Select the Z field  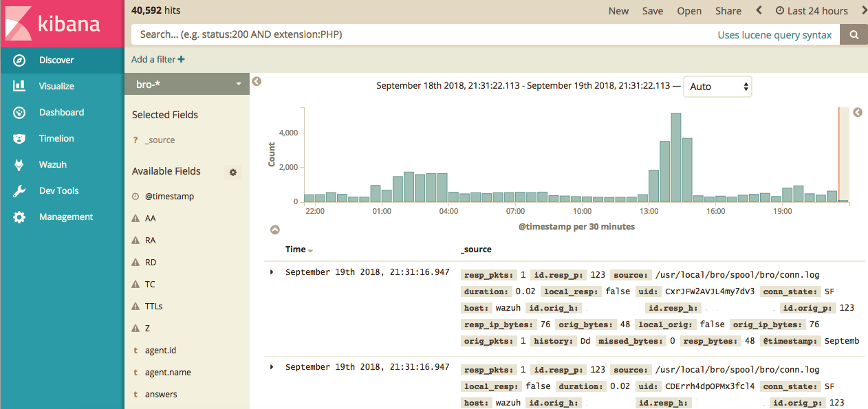pos(147,329)
